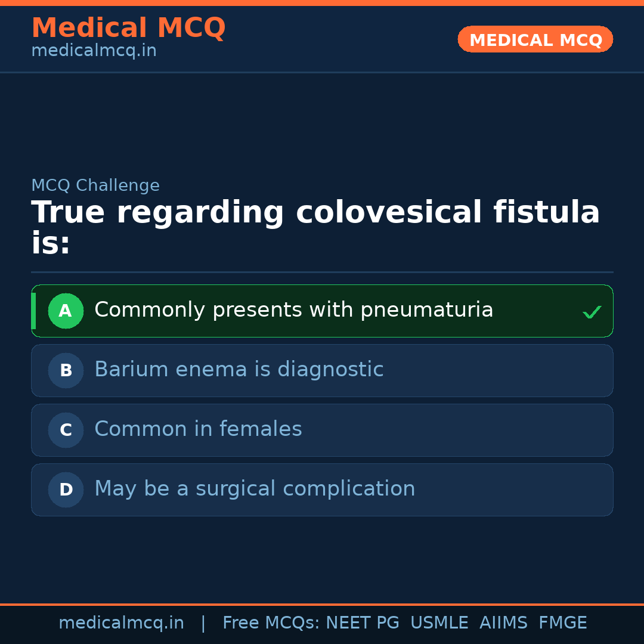Image resolution: width=644 pixels, height=644 pixels.
Task: Click FMGE in the footer
Action: tap(562, 623)
